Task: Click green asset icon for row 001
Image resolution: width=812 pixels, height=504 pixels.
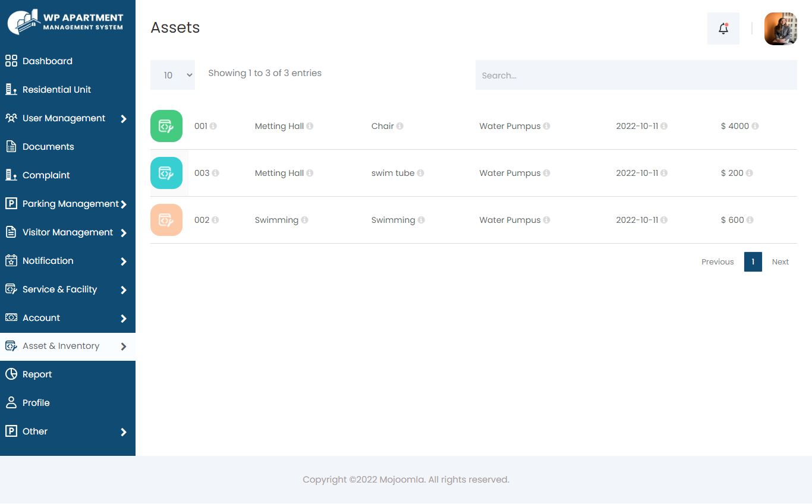Action: (166, 126)
